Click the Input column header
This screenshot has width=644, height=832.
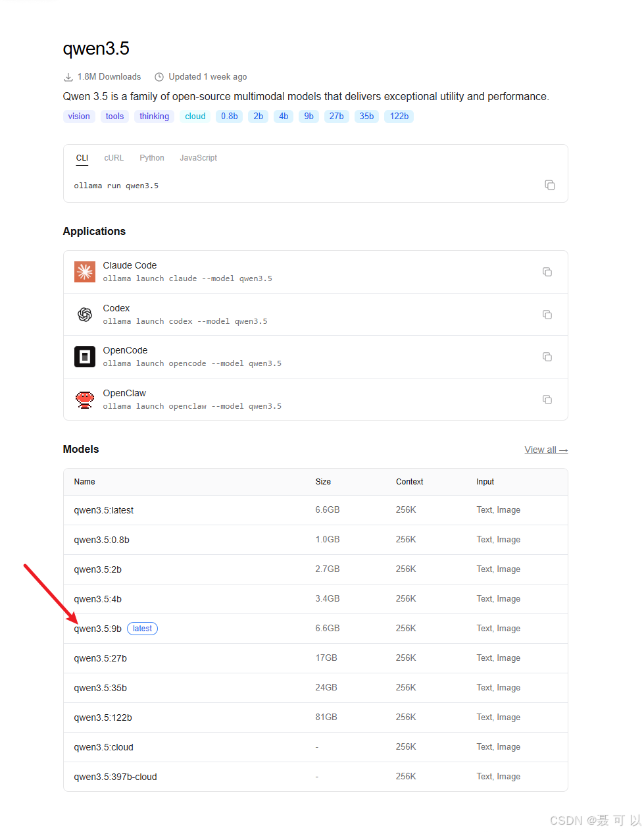click(x=485, y=482)
